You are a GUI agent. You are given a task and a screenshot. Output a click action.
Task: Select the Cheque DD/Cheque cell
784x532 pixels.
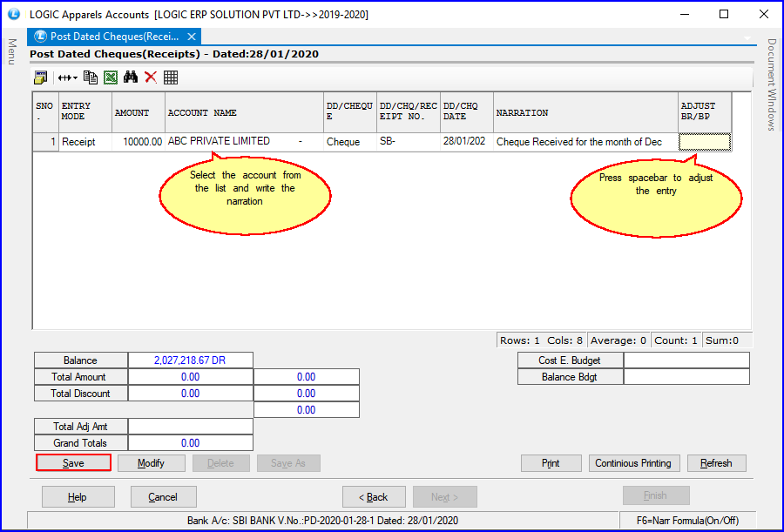click(x=350, y=142)
